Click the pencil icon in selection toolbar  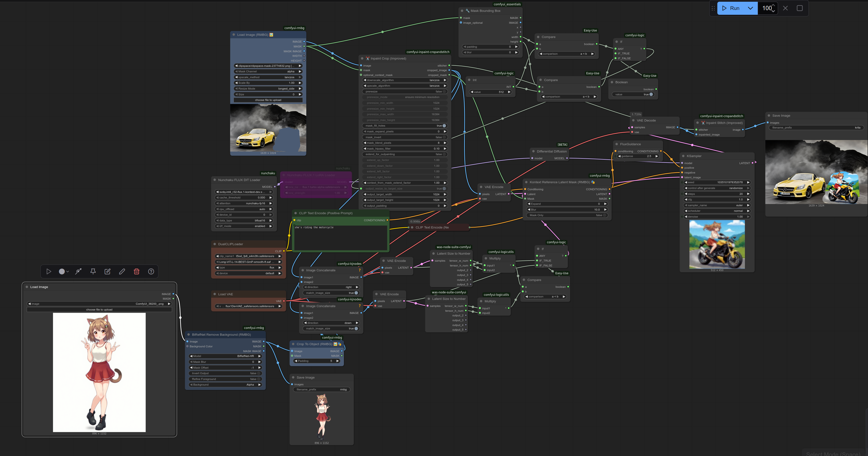(x=122, y=272)
